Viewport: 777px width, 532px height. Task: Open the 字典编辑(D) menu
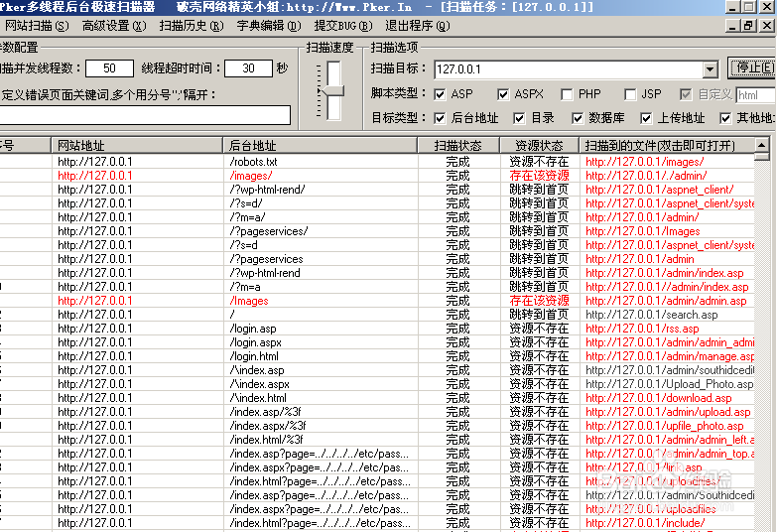click(x=269, y=26)
